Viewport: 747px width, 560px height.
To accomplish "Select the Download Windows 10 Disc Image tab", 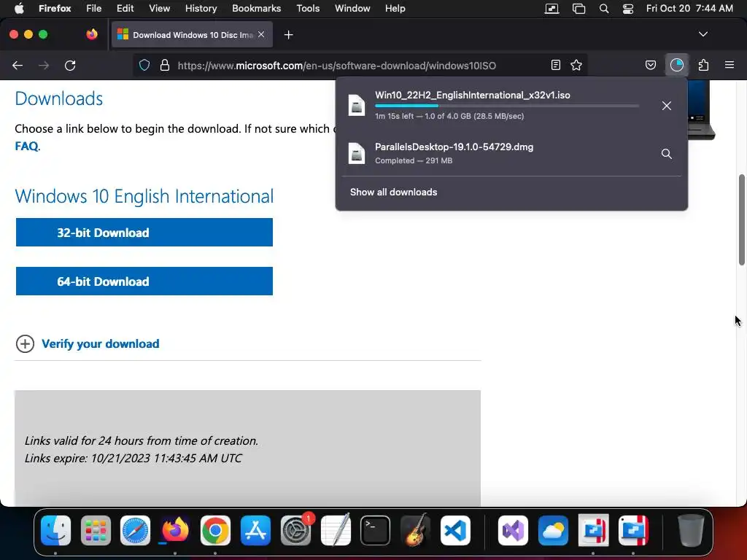I will [192, 35].
